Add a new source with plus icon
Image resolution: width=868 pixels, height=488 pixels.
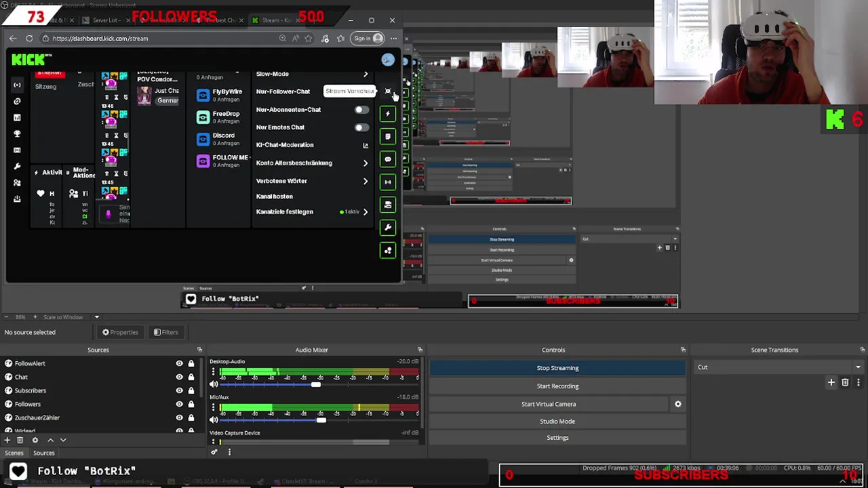(7, 440)
